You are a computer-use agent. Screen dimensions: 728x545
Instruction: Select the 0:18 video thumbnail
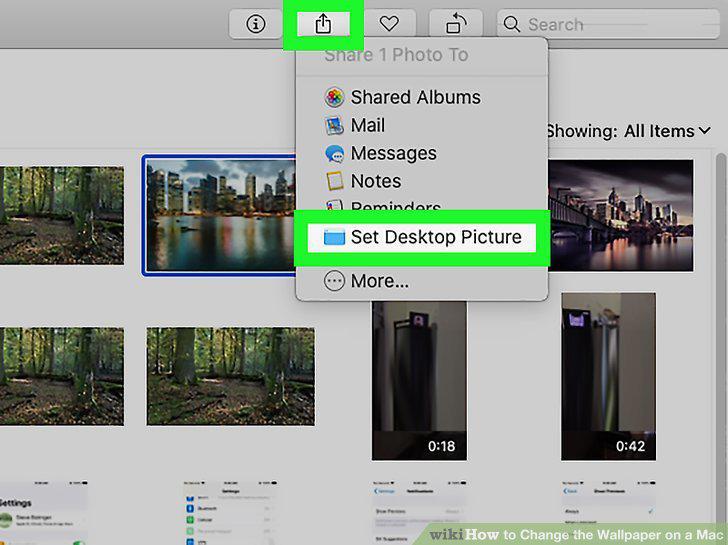419,381
